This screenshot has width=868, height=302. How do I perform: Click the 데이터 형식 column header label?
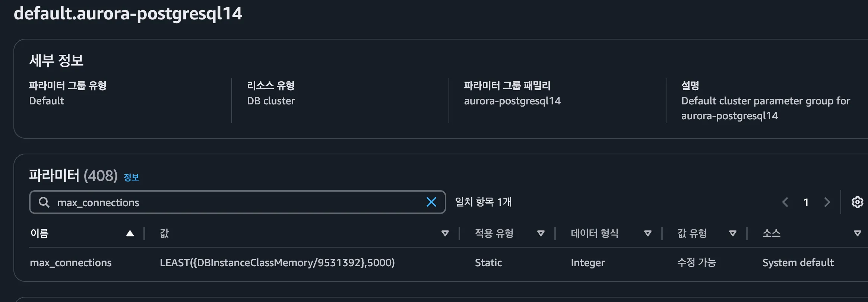click(595, 233)
